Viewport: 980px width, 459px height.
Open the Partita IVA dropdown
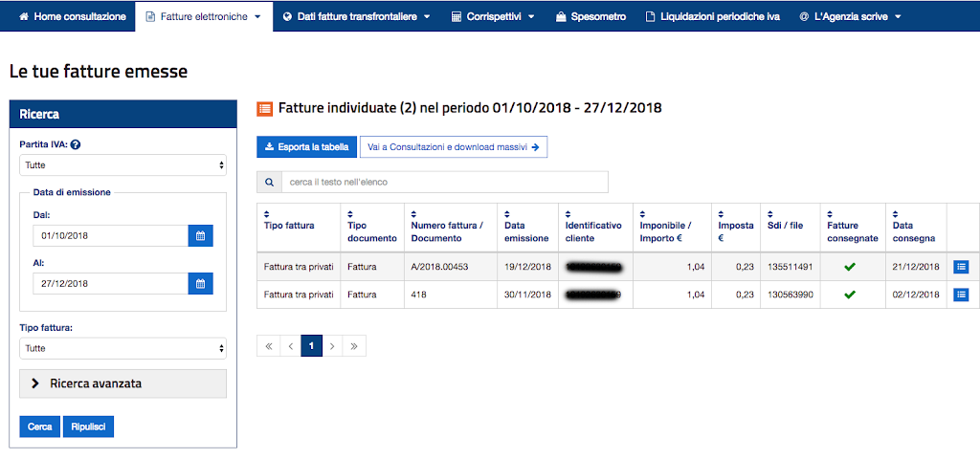tap(122, 165)
